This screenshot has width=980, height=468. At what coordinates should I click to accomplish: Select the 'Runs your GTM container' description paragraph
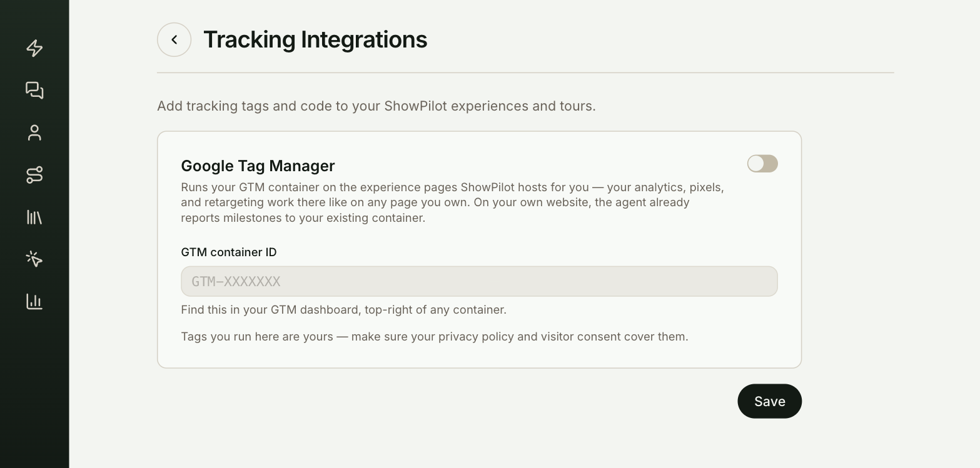453,202
